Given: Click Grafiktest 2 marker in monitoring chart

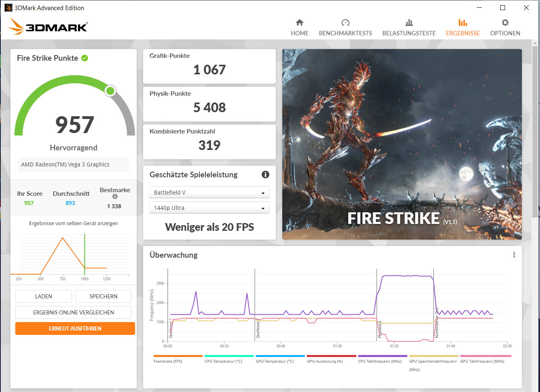Looking at the screenshot, I should [258, 328].
